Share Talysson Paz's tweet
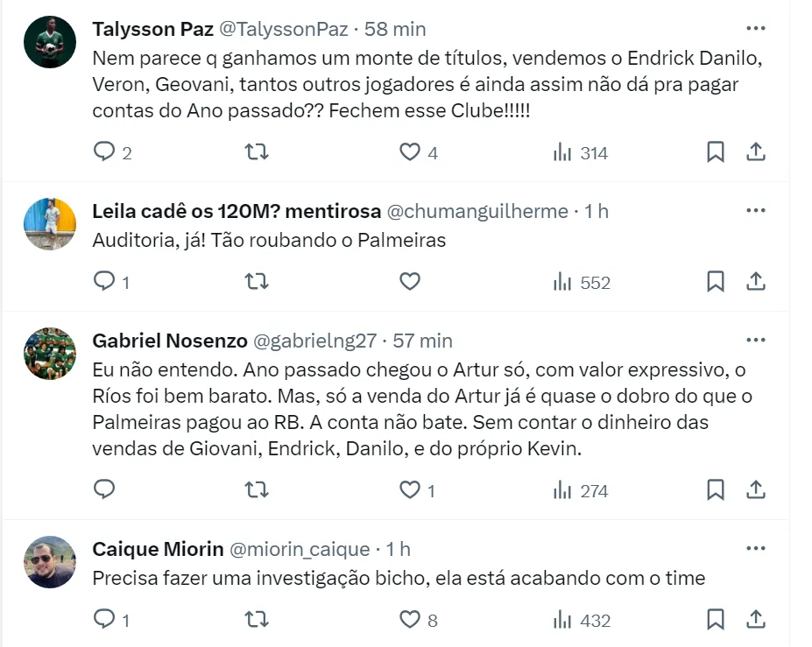 pos(755,152)
